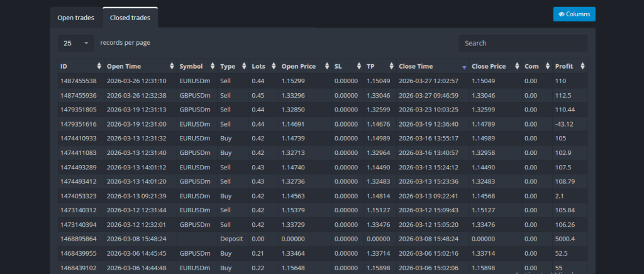The width and height of the screenshot is (644, 274).
Task: Click sort icon beside Open Price header
Action: point(327,66)
